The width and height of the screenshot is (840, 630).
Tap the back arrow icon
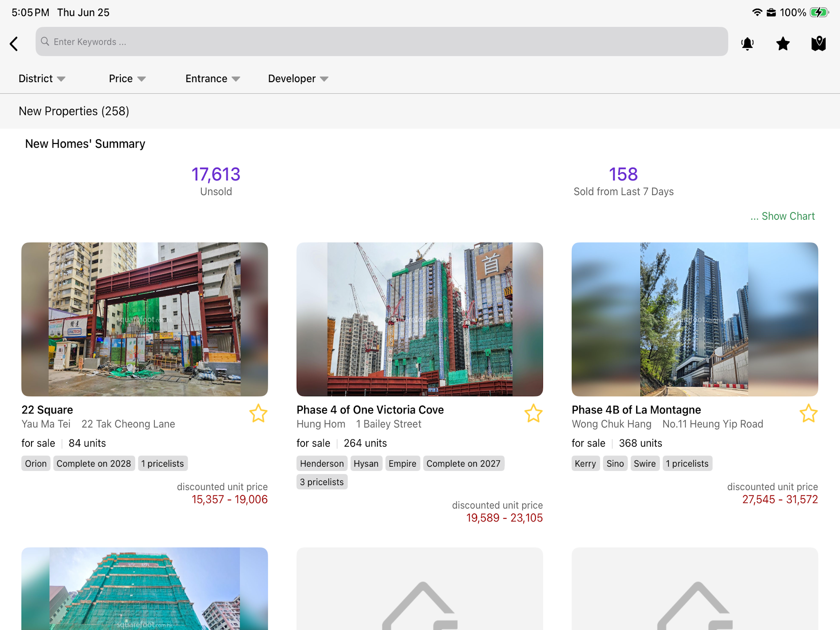click(x=14, y=44)
